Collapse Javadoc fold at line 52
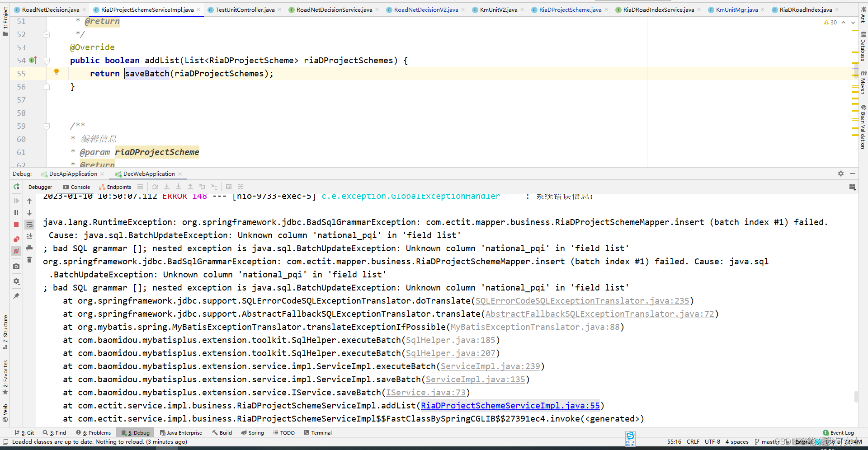Screen dimensions: 868x450 coord(47,34)
